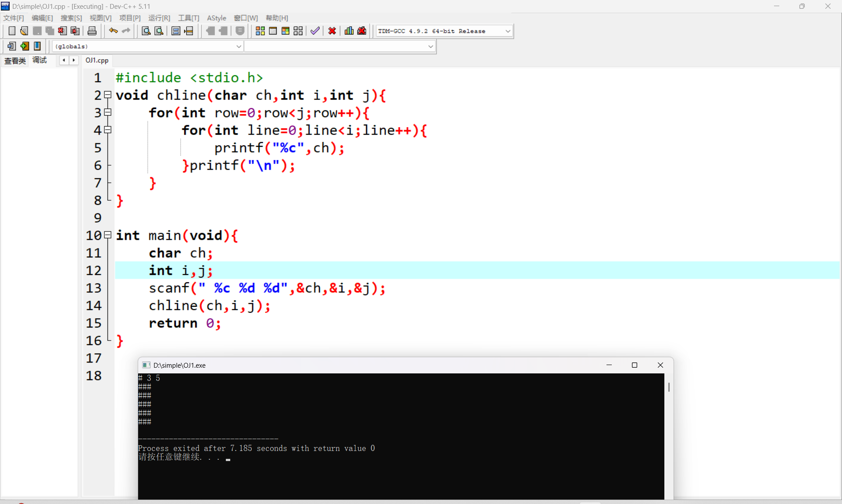Open the 运行[R] menu
842x504 pixels.
click(159, 18)
